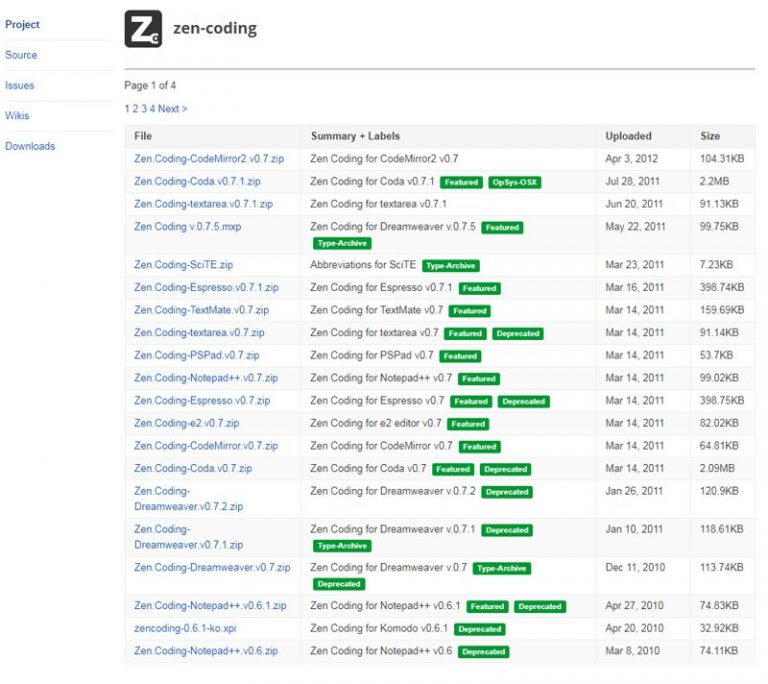
Task: Click Type-Archive label on SciTE row
Action: (451, 266)
